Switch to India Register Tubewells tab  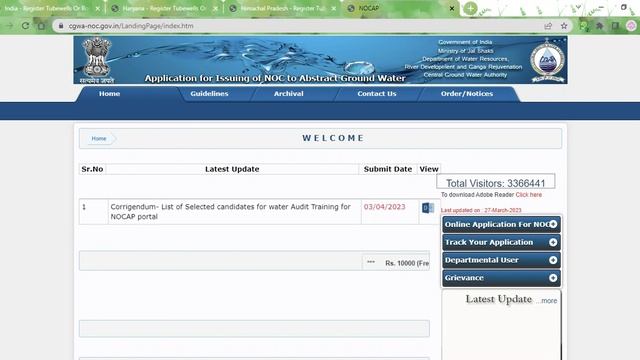[x=47, y=8]
